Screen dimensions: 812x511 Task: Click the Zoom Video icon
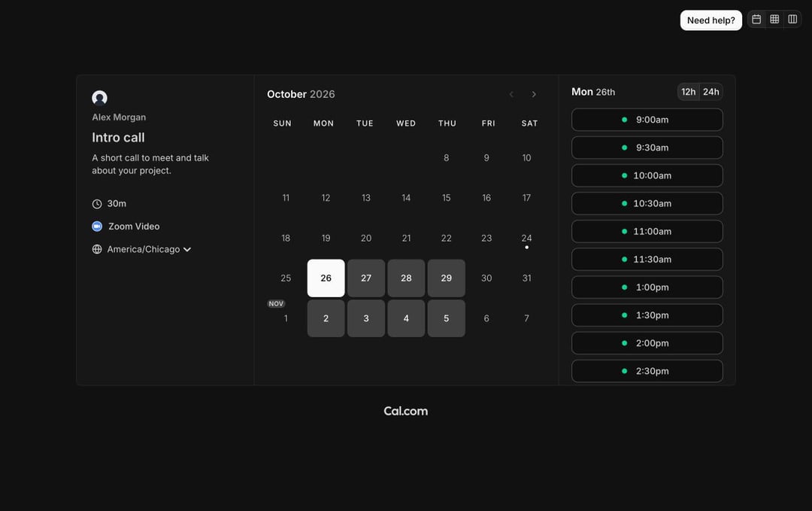(97, 227)
